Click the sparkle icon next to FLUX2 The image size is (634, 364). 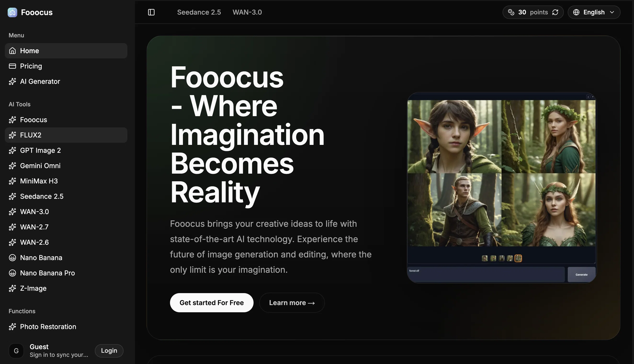[x=12, y=135]
